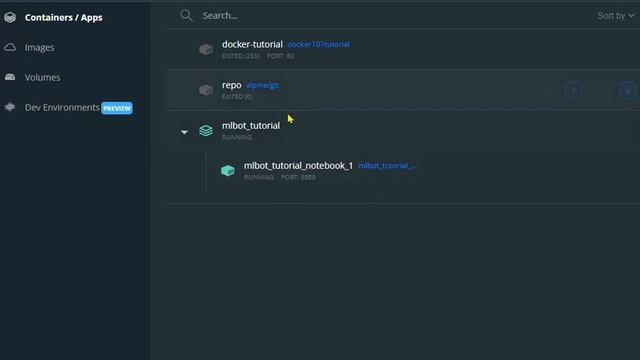The height and width of the screenshot is (360, 640).
Task: Open the mlbot_tutorial_ image link
Action: (x=387, y=165)
